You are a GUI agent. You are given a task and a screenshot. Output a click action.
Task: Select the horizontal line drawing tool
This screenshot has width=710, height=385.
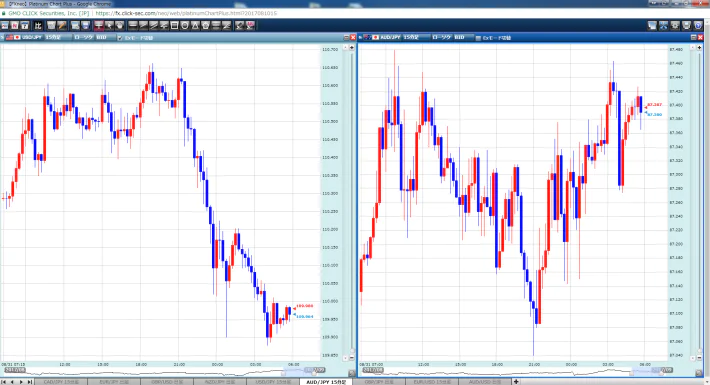[133, 25]
